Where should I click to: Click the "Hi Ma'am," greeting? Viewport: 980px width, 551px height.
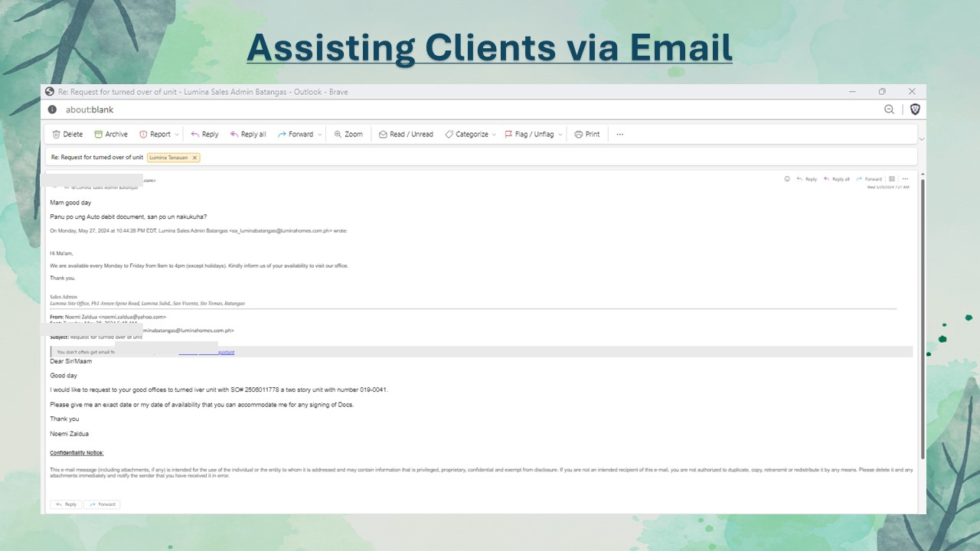pyautogui.click(x=61, y=253)
